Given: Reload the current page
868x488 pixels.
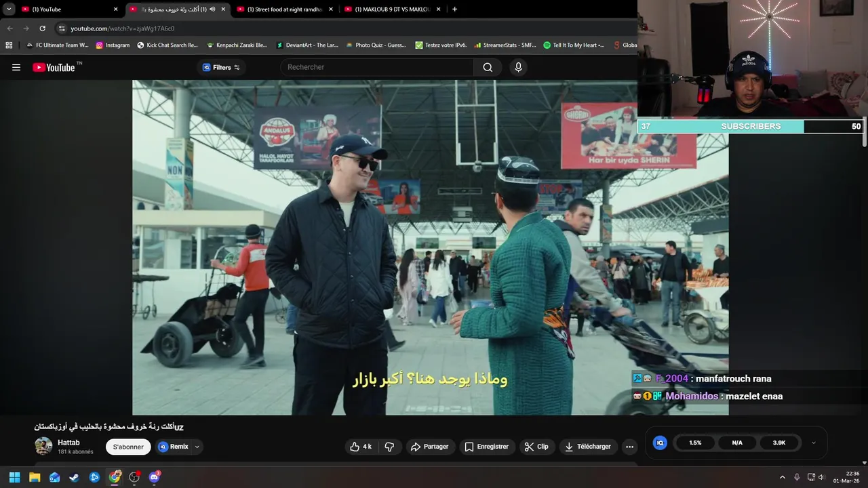Looking at the screenshot, I should coord(42,28).
